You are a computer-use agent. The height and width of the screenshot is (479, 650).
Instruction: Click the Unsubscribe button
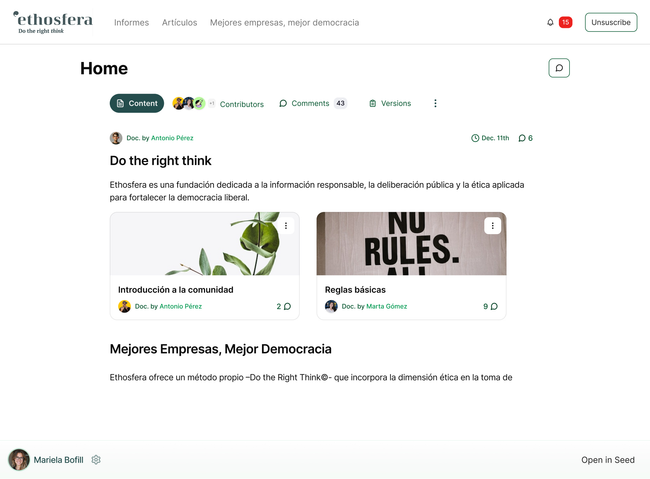click(x=610, y=22)
